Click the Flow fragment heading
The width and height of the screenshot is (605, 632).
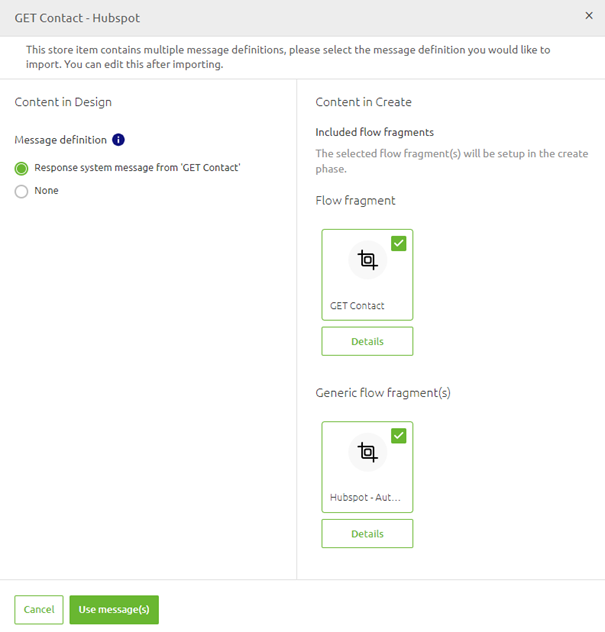355,200
